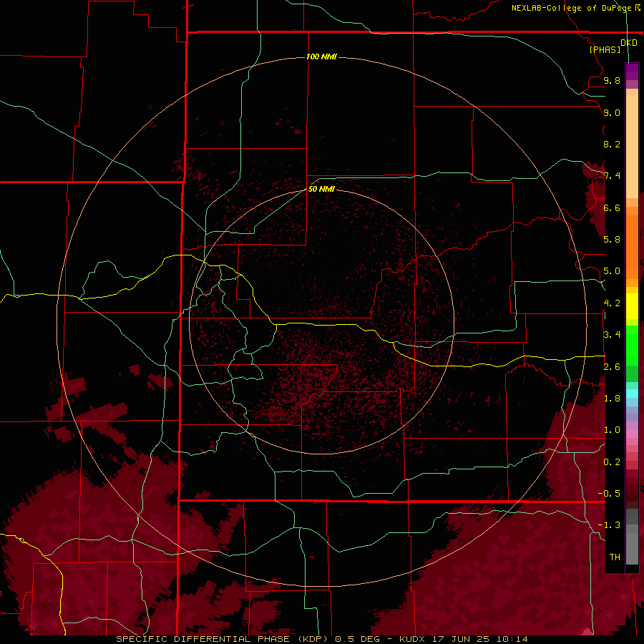The image size is (644, 644).
Task: Click the 9.0 scale value
Action: tap(612, 112)
